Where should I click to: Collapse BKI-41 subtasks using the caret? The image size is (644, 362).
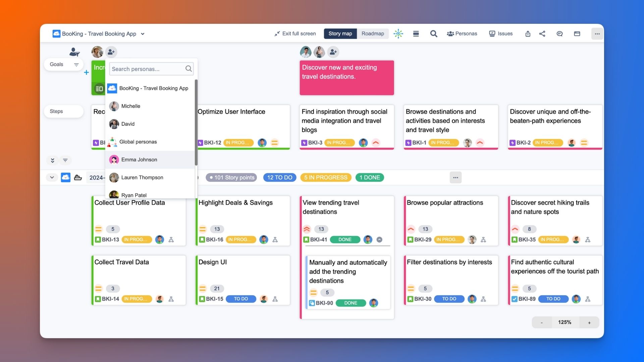tap(379, 240)
